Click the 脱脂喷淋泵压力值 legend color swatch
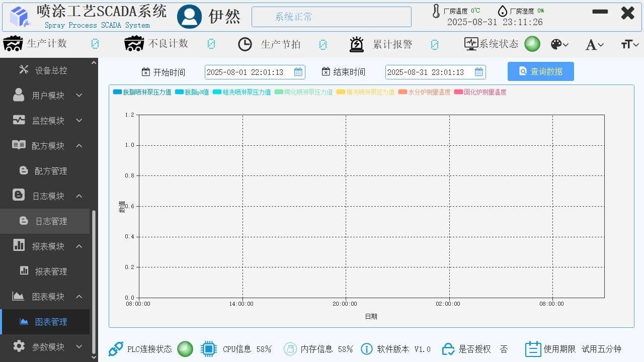 coord(117,93)
